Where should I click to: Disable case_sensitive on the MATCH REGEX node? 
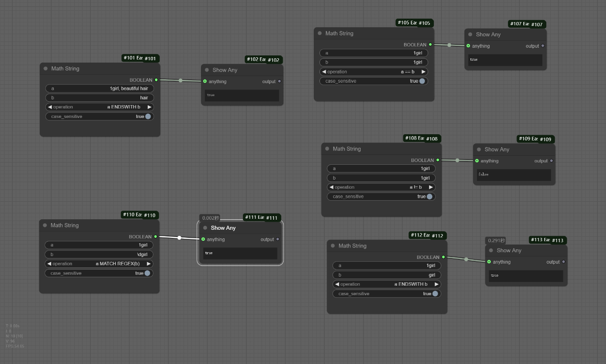click(147, 273)
